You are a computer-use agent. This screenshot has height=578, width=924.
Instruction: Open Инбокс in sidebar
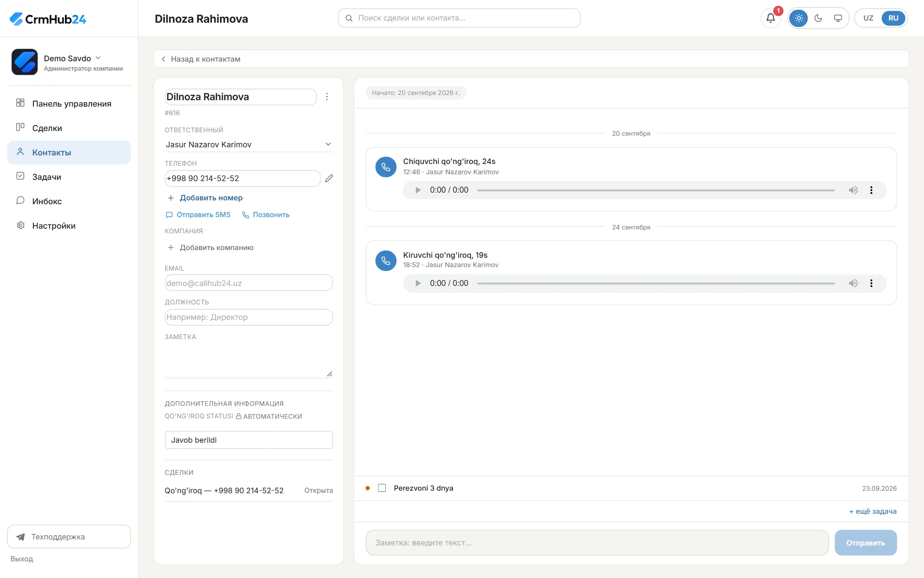click(x=69, y=201)
